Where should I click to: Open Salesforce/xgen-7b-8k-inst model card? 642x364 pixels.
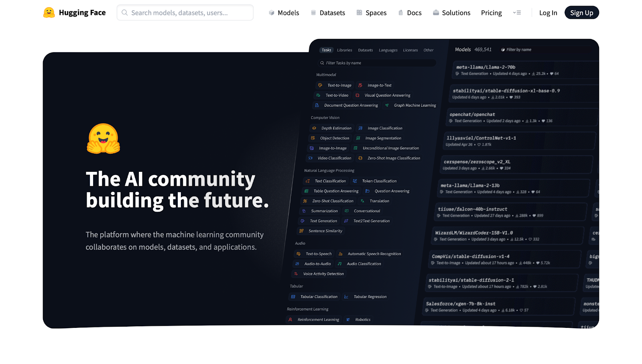(499, 307)
